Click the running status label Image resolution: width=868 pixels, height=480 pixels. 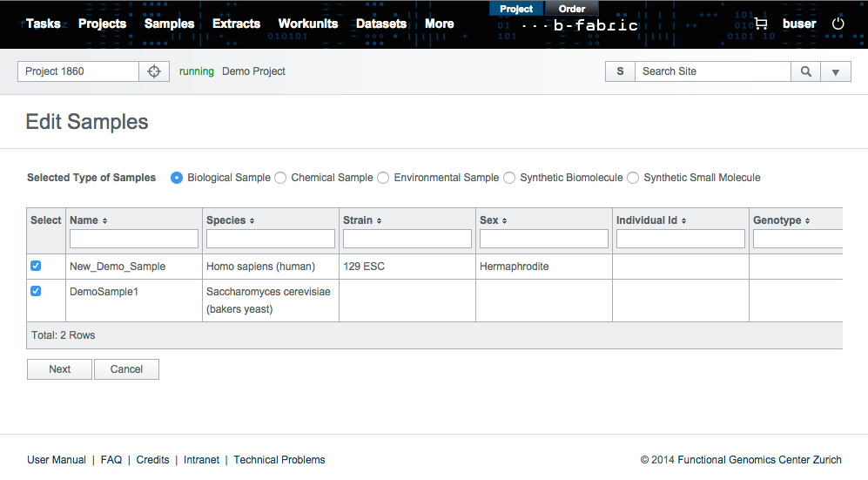[197, 71]
